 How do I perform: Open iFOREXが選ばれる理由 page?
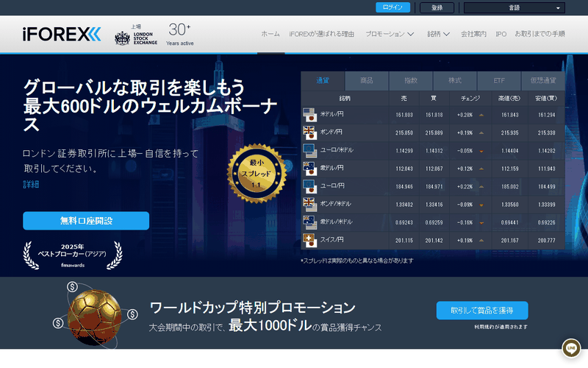pos(321,34)
